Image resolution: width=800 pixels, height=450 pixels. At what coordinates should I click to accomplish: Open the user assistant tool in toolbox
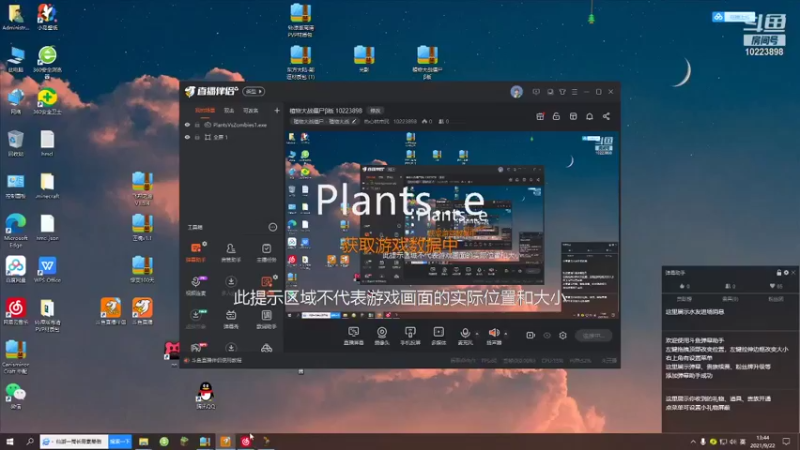click(231, 252)
